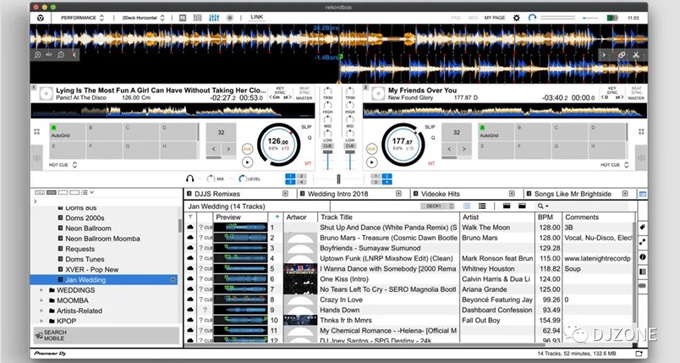Click the sub-browser window icon at top right of playlists
680x363 pixels.
pyautogui.click(x=643, y=194)
